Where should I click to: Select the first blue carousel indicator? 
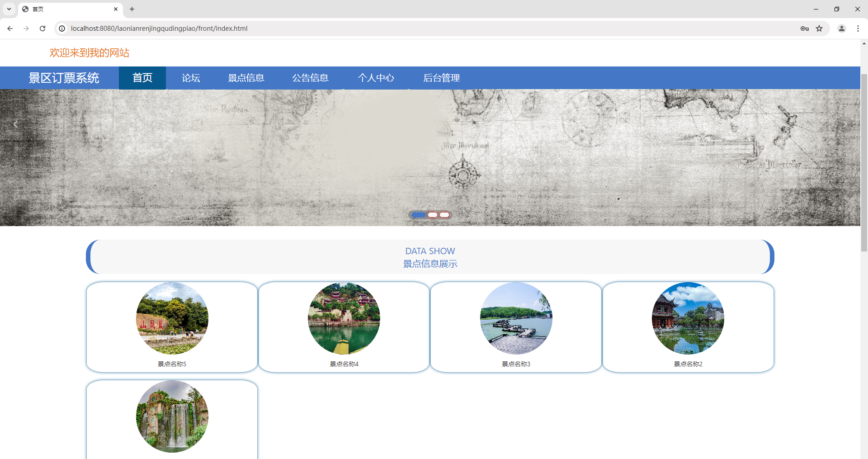(419, 215)
